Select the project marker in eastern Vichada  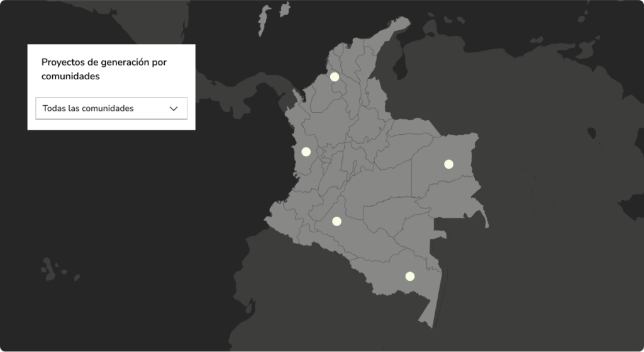[x=448, y=164]
